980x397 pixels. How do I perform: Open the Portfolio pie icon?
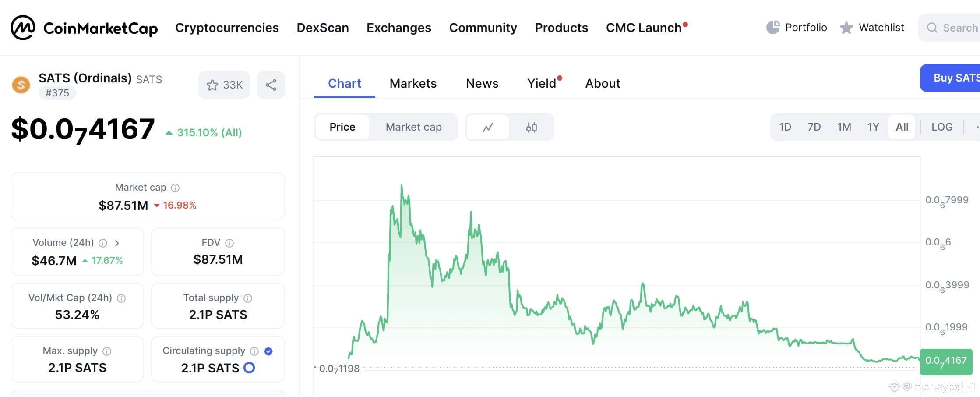click(773, 27)
